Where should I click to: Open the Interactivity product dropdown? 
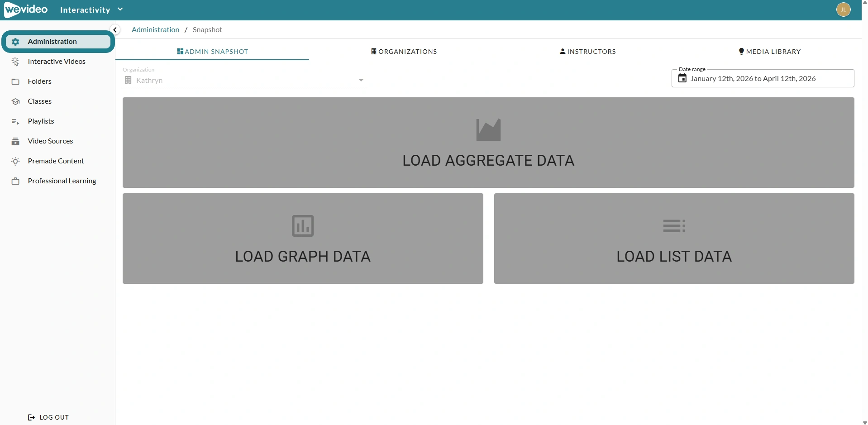pos(91,10)
